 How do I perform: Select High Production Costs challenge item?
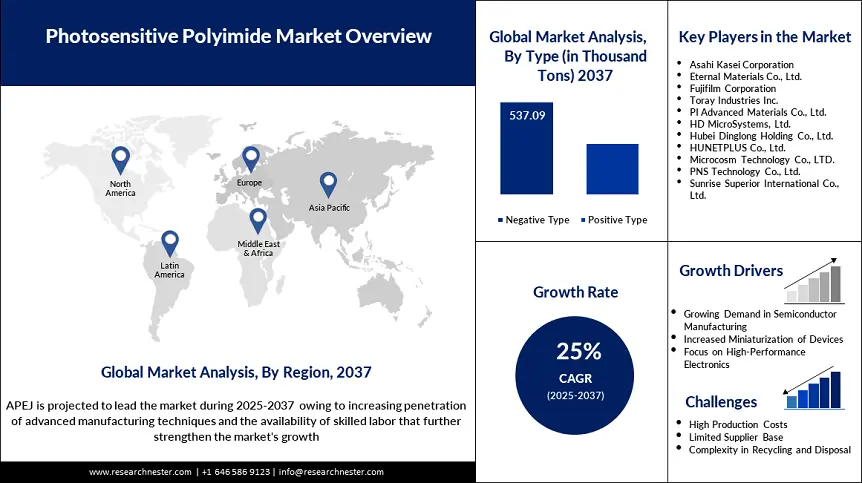737,425
